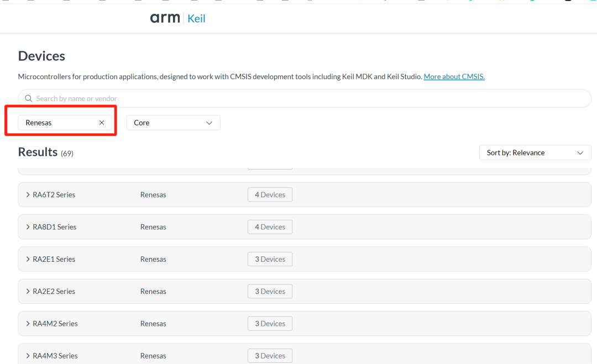Click the 4 Devices badge for RA8D1
The image size is (597, 364).
270,227
